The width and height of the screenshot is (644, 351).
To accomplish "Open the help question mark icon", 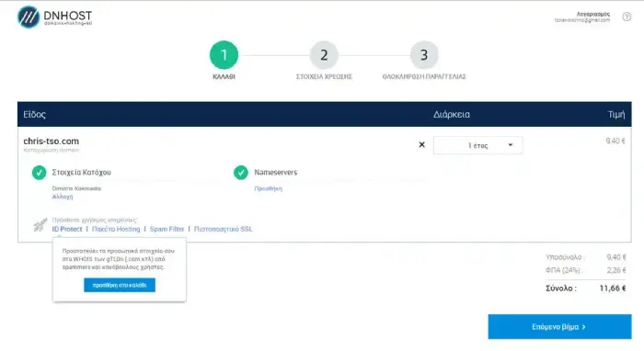I will click(627, 17).
